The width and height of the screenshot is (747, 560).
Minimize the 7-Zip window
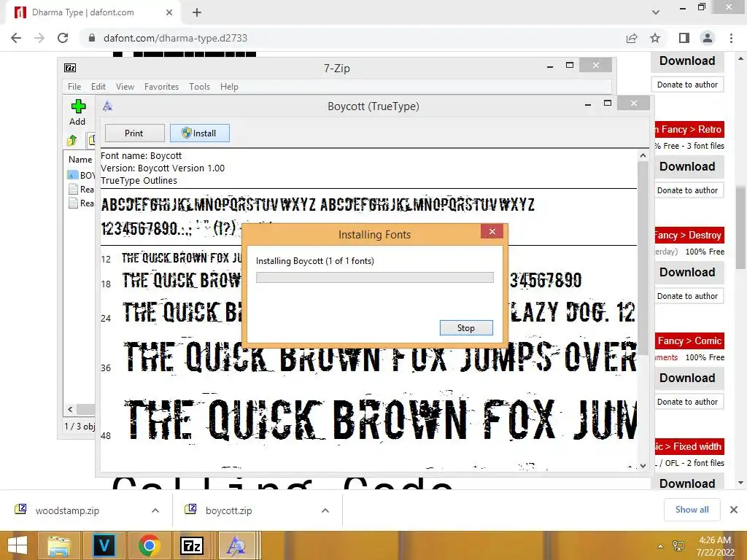[550, 66]
